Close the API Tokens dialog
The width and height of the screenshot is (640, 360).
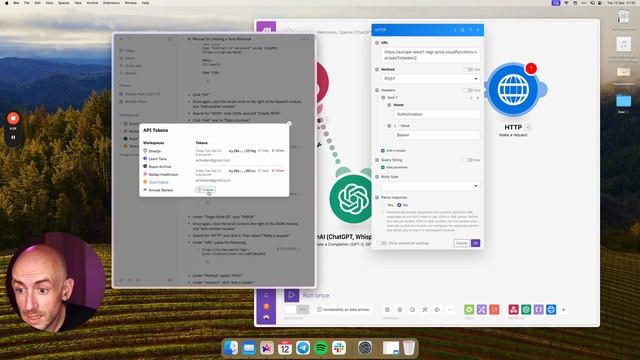[x=289, y=124]
